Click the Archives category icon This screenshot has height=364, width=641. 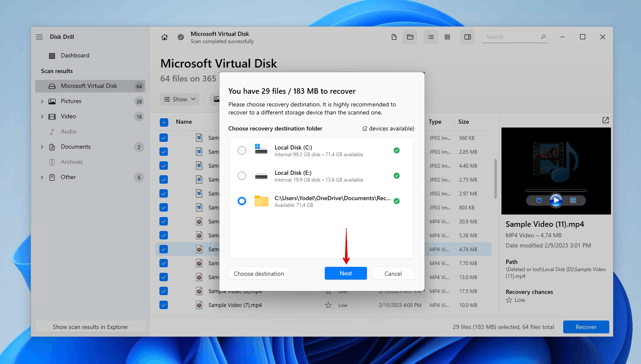(52, 162)
